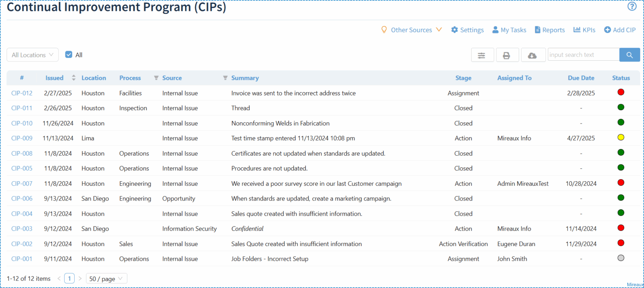The width and height of the screenshot is (644, 288).
Task: Open the CIP-006 link
Action: click(x=22, y=198)
